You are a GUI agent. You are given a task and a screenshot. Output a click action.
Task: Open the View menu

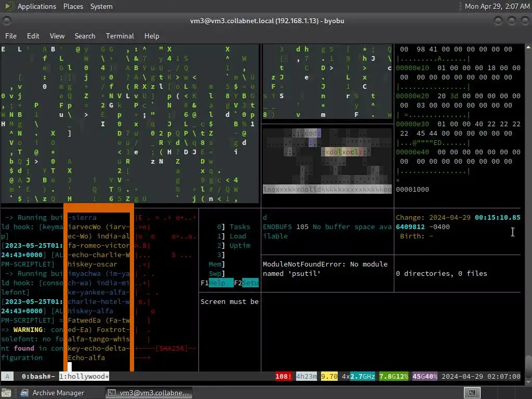[x=57, y=36]
